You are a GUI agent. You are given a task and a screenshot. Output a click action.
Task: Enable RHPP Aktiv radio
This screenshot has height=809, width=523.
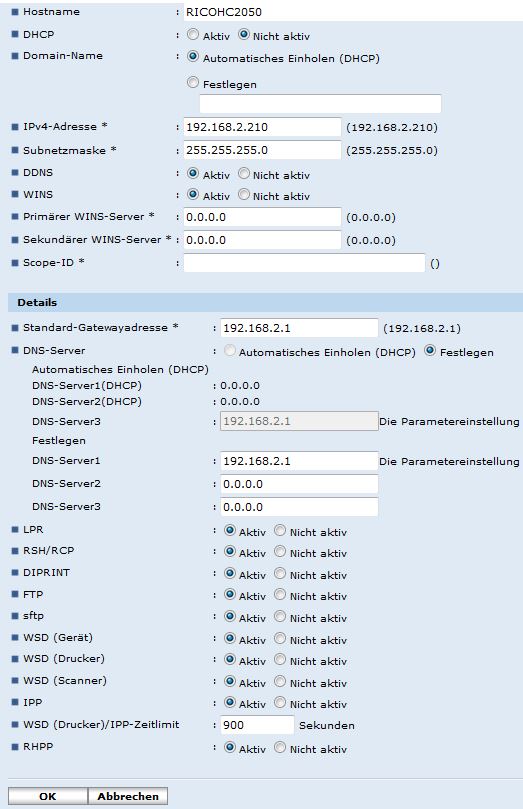[x=230, y=747]
